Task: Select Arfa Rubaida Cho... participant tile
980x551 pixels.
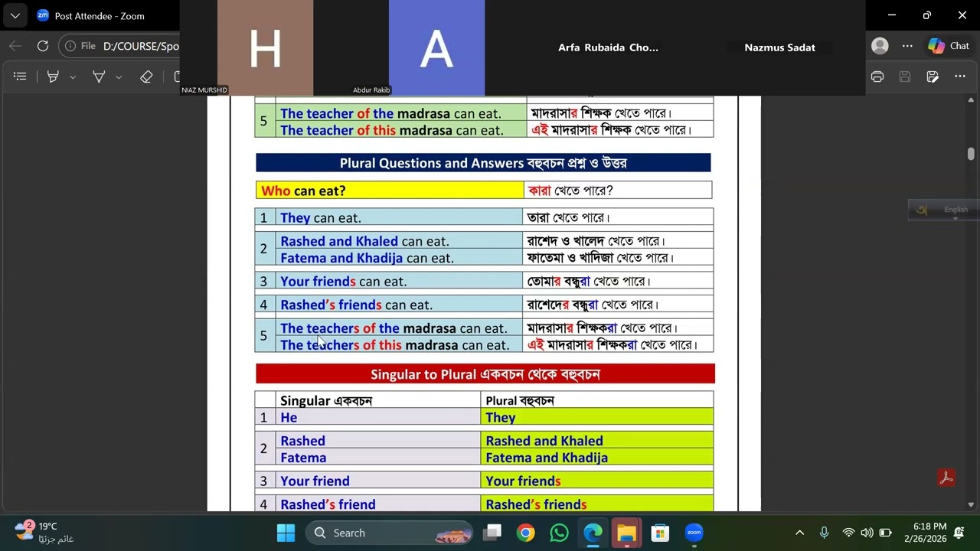Action: (x=608, y=47)
